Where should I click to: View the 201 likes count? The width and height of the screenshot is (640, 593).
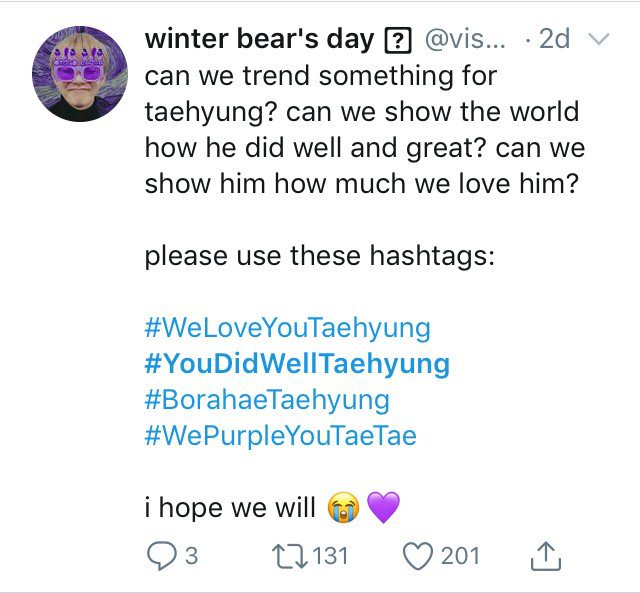coord(460,556)
